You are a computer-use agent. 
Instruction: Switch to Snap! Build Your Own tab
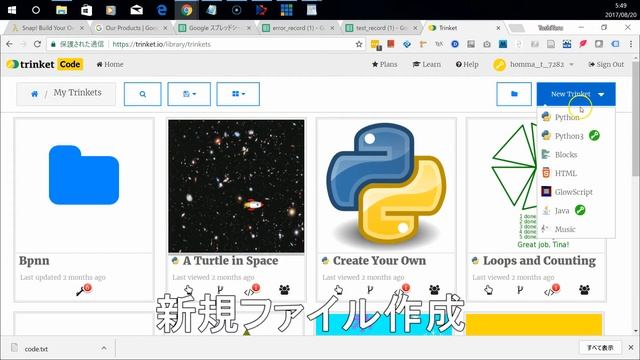pos(48,28)
